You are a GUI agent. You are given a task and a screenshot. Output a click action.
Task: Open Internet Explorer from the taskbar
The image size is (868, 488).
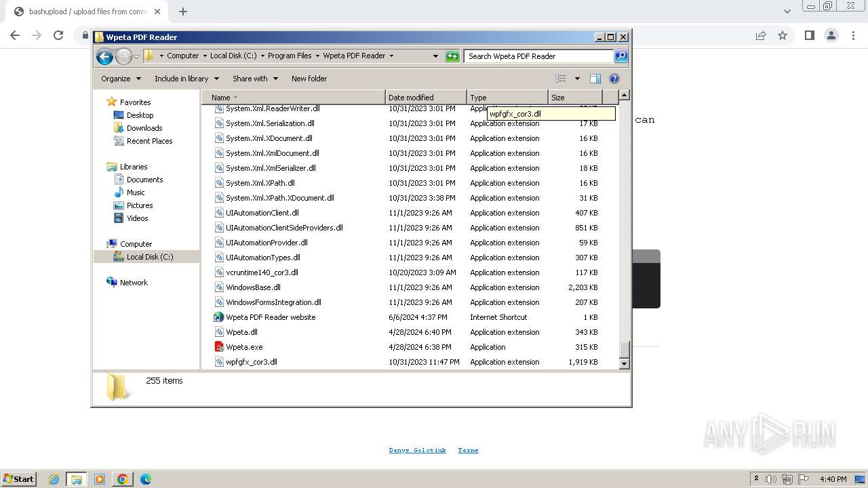pos(54,479)
